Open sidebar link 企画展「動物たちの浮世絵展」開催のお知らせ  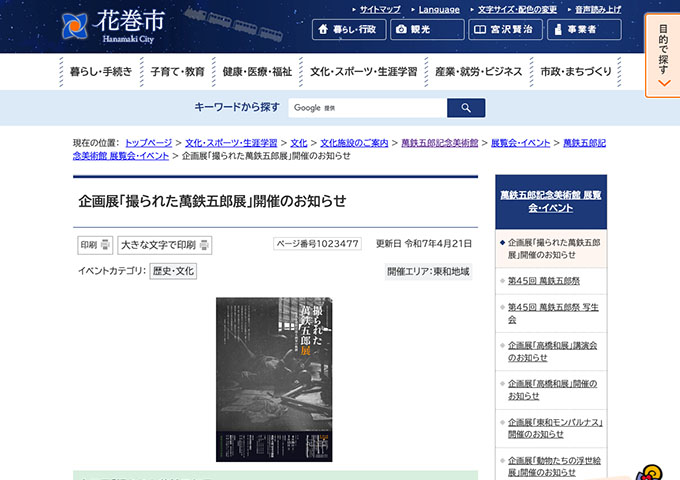tap(554, 466)
